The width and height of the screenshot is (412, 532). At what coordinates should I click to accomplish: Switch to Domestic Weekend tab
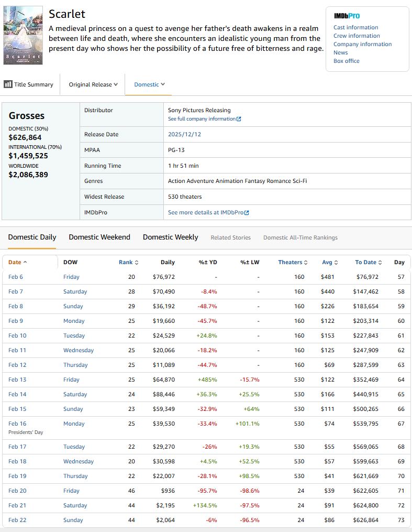[x=99, y=237]
